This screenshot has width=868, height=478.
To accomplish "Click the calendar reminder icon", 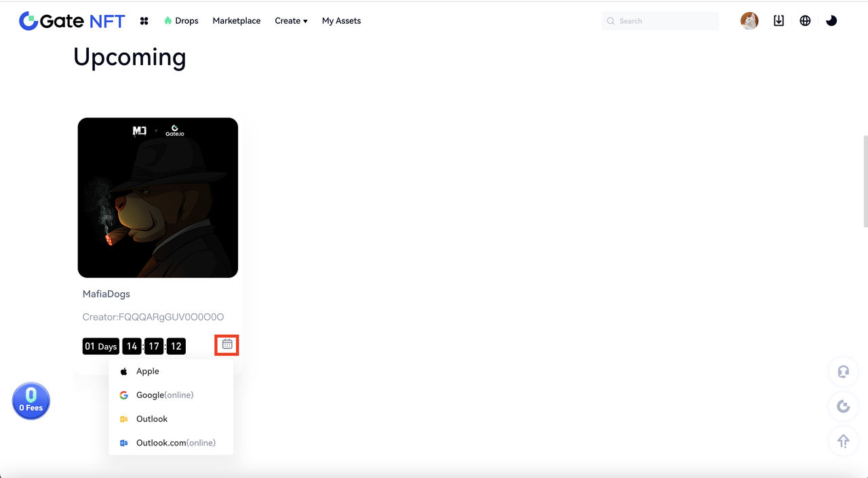I will [227, 344].
